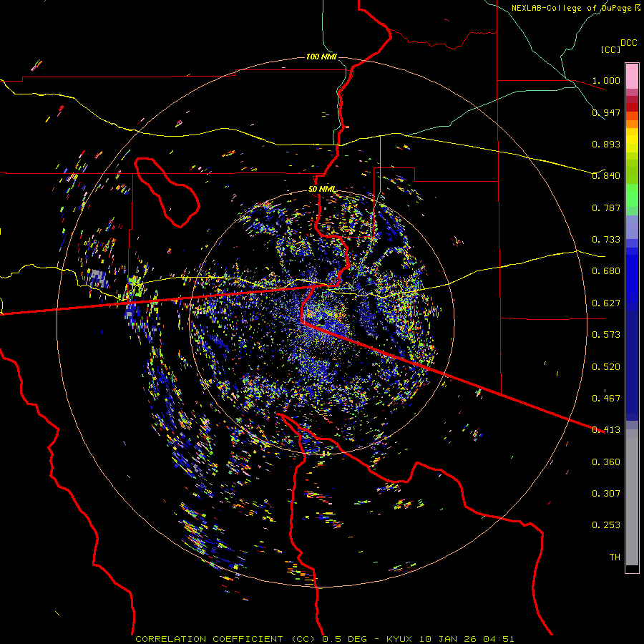
Task: Select the 0.467 scale value
Action: (606, 399)
